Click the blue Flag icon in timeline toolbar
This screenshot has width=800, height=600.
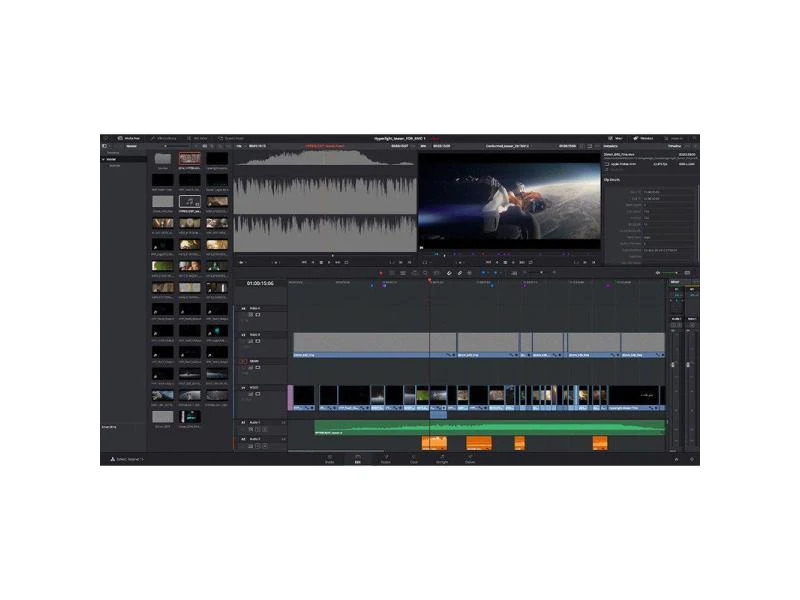(484, 273)
